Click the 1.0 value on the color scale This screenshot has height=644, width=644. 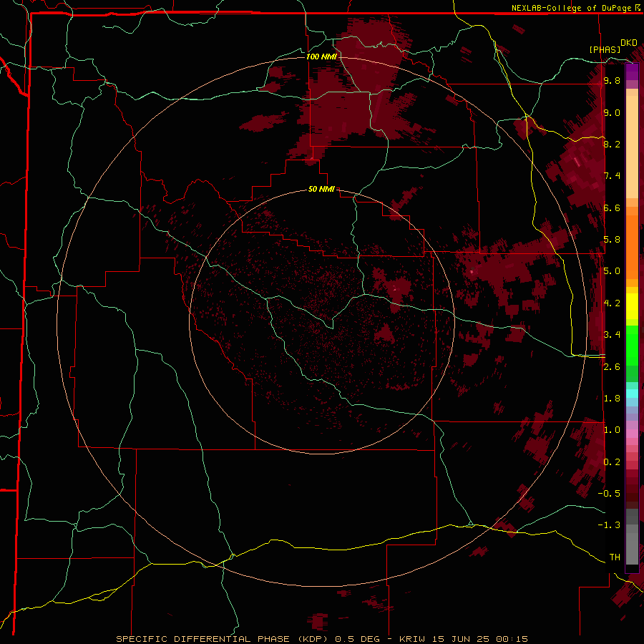(612, 430)
